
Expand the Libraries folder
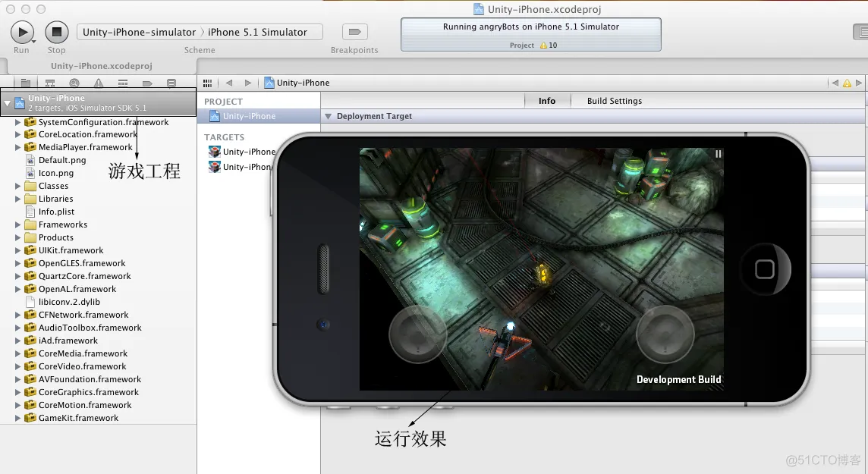pos(17,199)
